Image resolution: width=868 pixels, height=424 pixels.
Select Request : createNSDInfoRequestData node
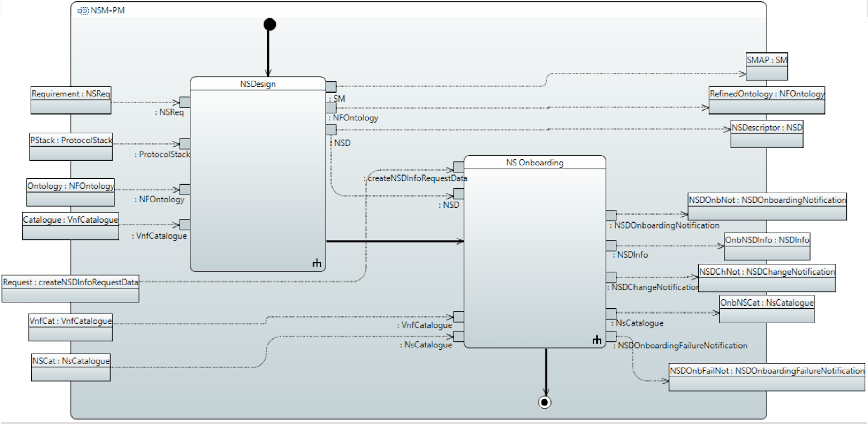(x=70, y=288)
